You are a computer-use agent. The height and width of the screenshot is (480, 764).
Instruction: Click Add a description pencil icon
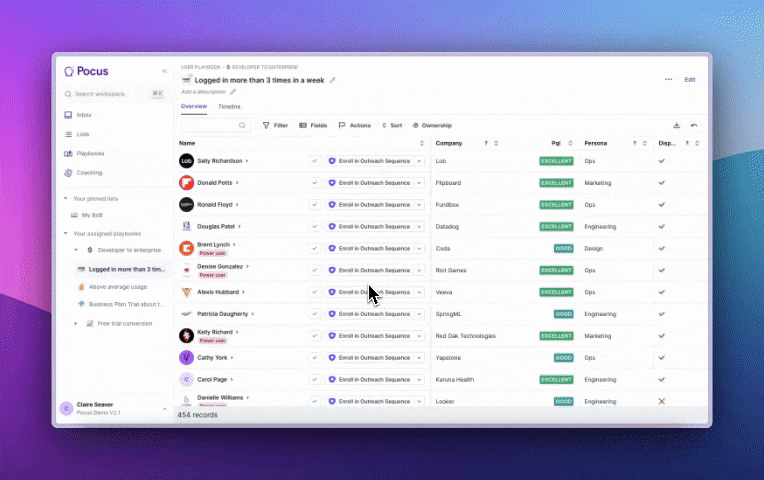233,92
